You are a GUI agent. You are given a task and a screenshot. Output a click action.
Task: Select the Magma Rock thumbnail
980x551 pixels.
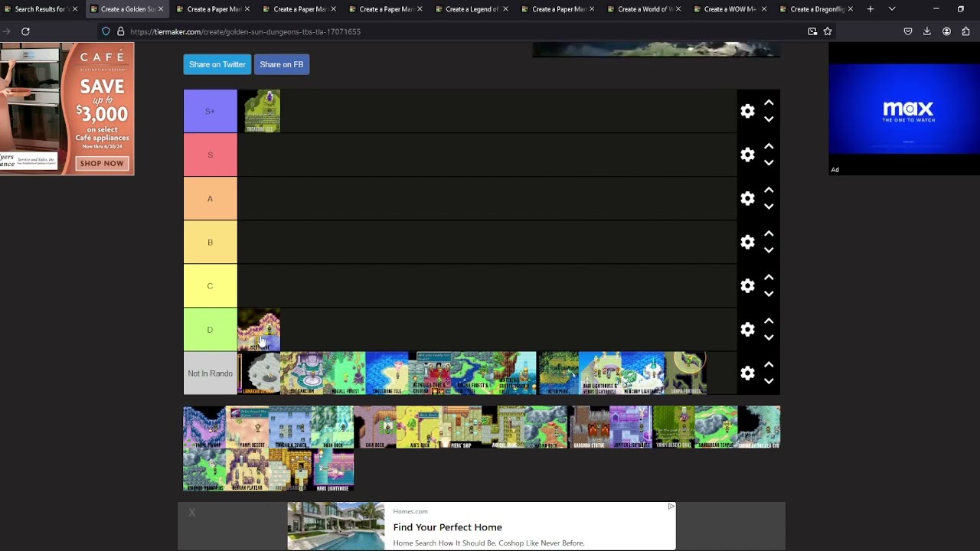pyautogui.click(x=546, y=427)
